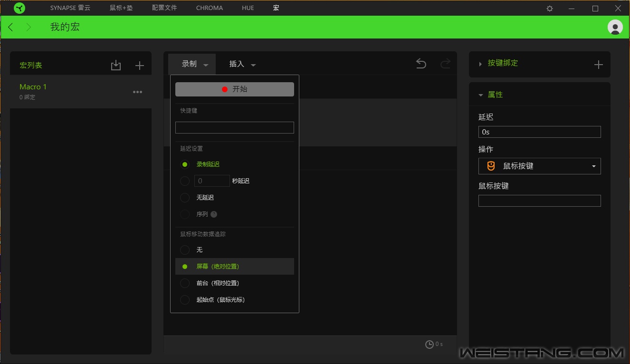Select the 录制延迟 radio option
630x364 pixels.
pyautogui.click(x=185, y=164)
